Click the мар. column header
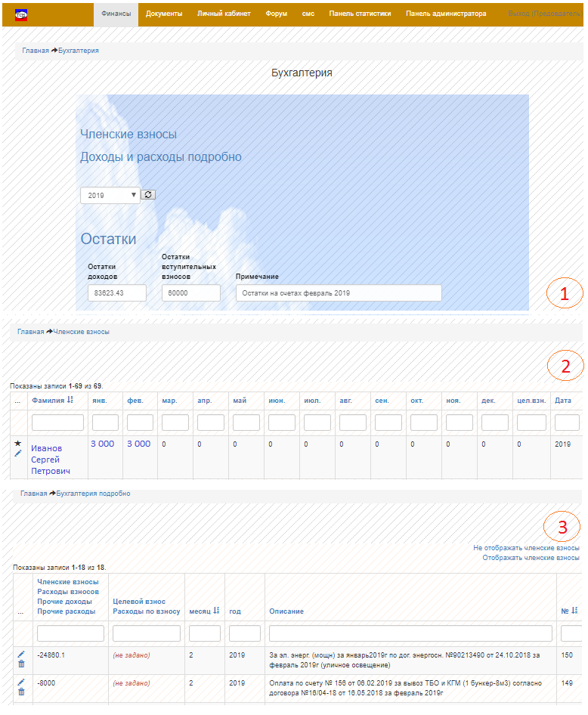Image resolution: width=588 pixels, height=715 pixels. (169, 401)
